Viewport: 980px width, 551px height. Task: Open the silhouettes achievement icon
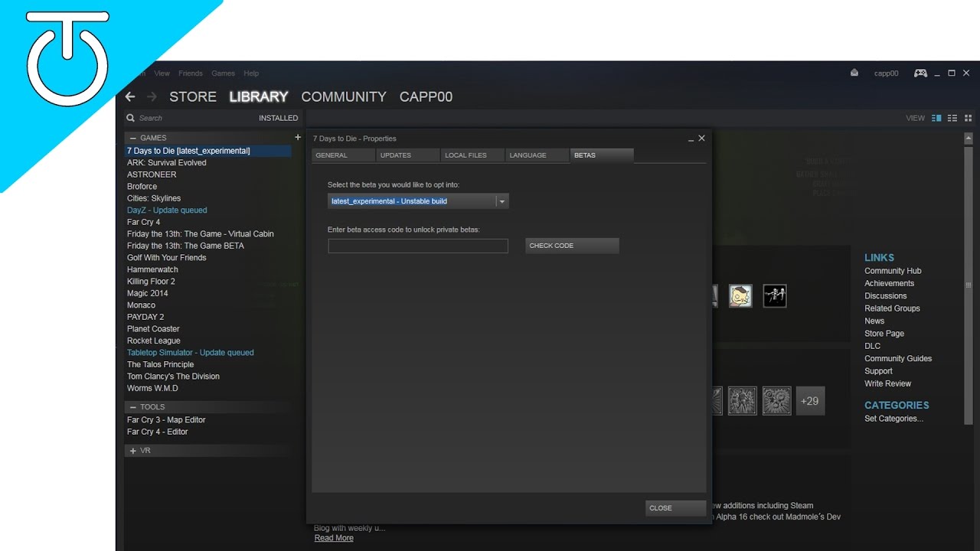click(x=775, y=295)
